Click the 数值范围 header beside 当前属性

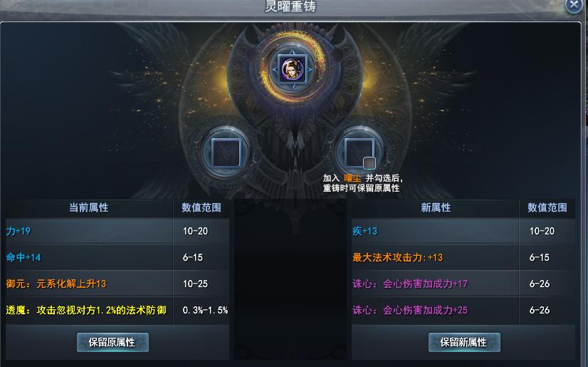coord(201,207)
